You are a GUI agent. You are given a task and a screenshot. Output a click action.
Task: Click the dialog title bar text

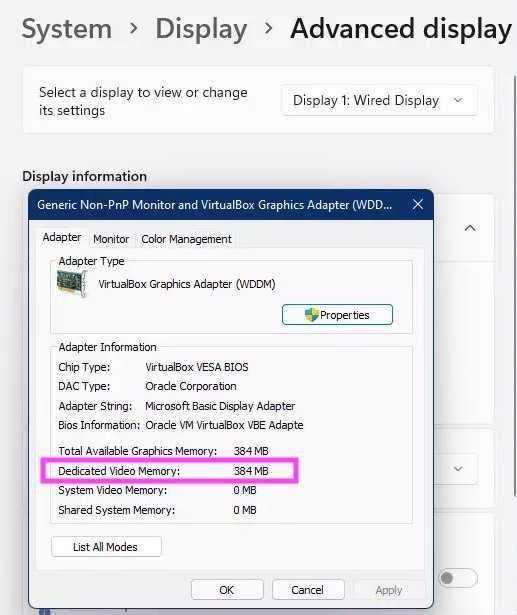point(214,205)
